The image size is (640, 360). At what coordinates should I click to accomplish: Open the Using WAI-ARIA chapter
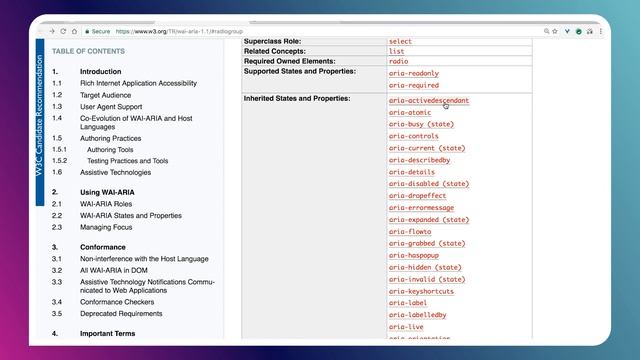pos(107,192)
